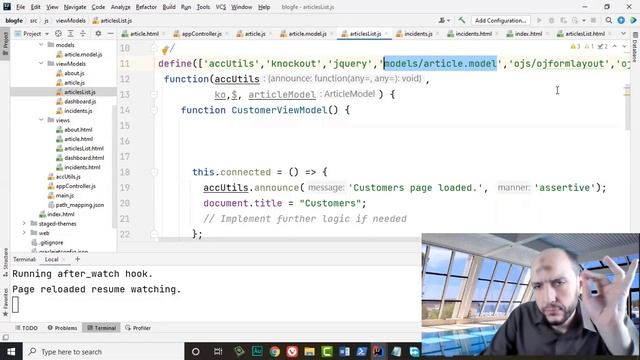Click the code-with-me user icon dropdown
This screenshot has width=640, height=360.
coord(444,20)
